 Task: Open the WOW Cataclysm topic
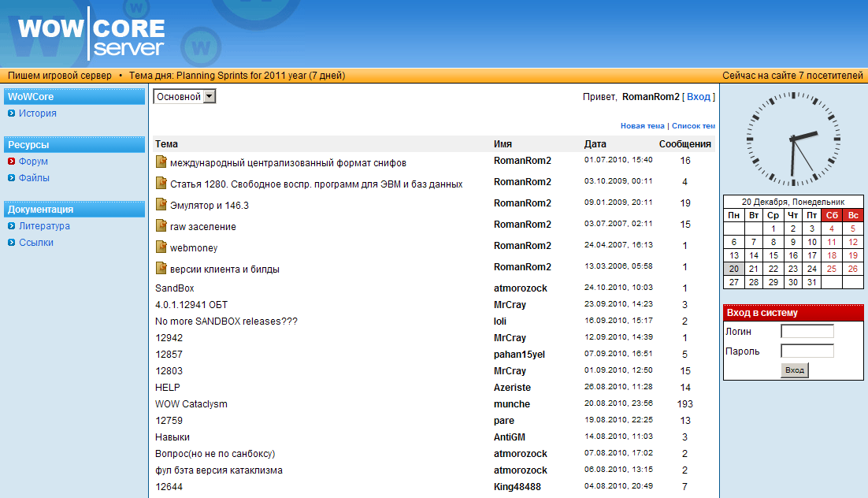tap(191, 404)
